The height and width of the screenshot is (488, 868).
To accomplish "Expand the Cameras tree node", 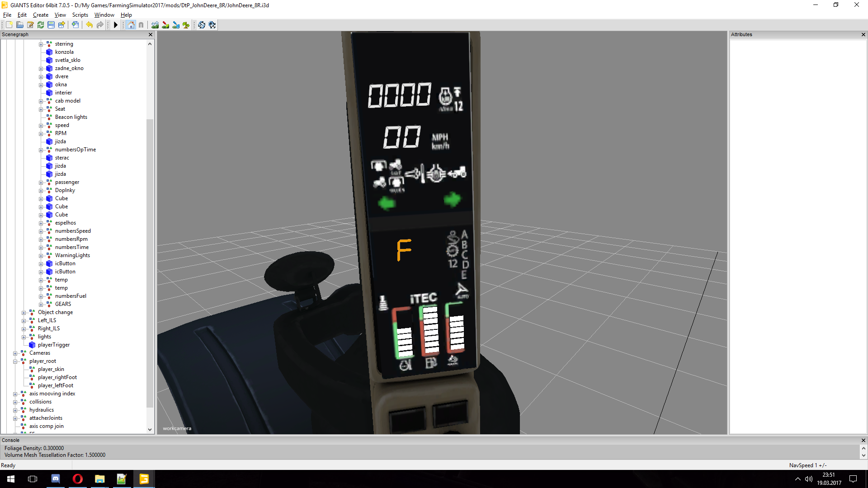I will pyautogui.click(x=15, y=353).
